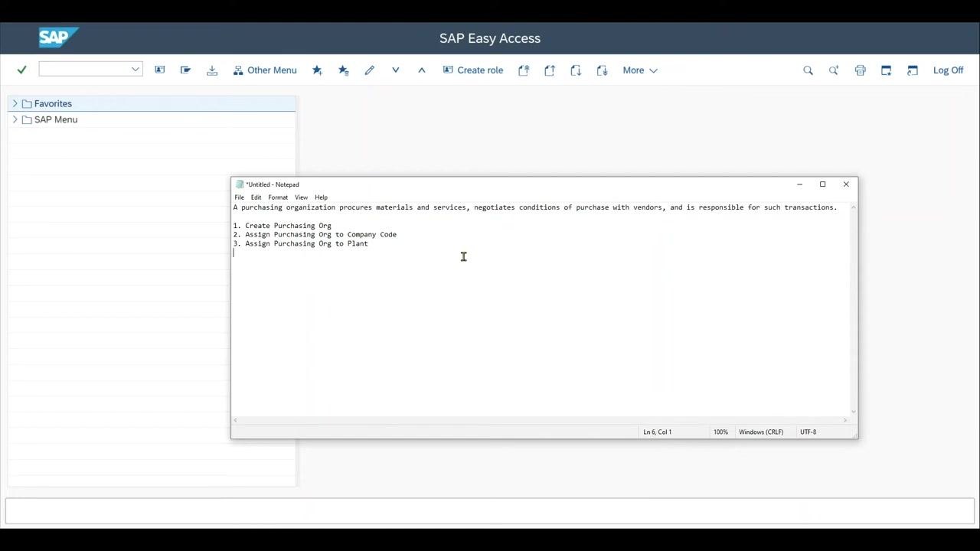The height and width of the screenshot is (551, 980).
Task: Open Notepad Help menu
Action: (321, 197)
